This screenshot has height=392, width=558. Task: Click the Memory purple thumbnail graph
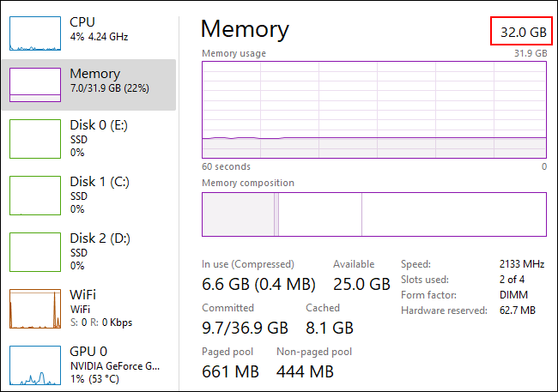coord(35,85)
